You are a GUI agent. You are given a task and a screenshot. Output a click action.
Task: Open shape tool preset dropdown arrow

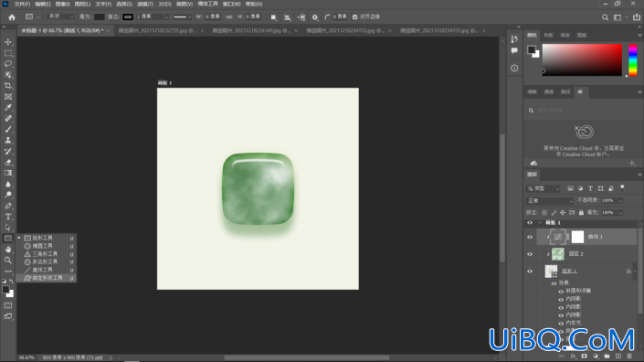pos(37,17)
